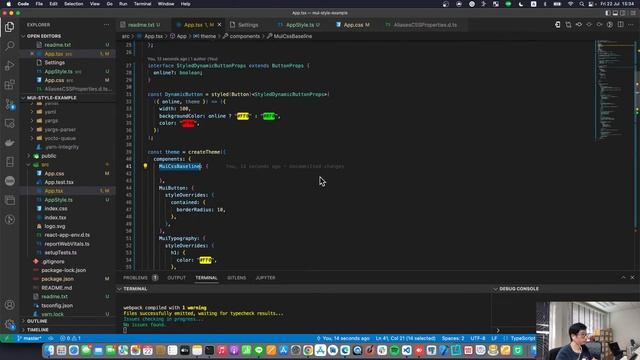Screen dimensions: 640x360
Task: Expand the yocto-queue folder
Action: (x=61, y=138)
